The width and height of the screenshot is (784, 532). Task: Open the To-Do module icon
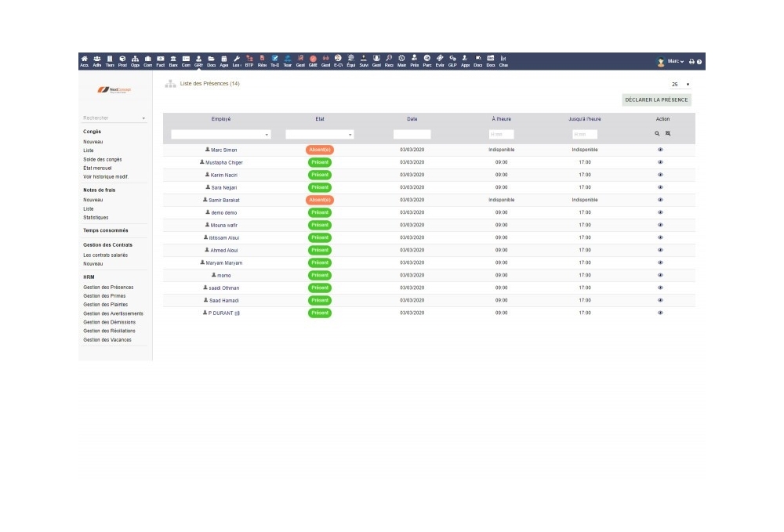[x=274, y=60]
